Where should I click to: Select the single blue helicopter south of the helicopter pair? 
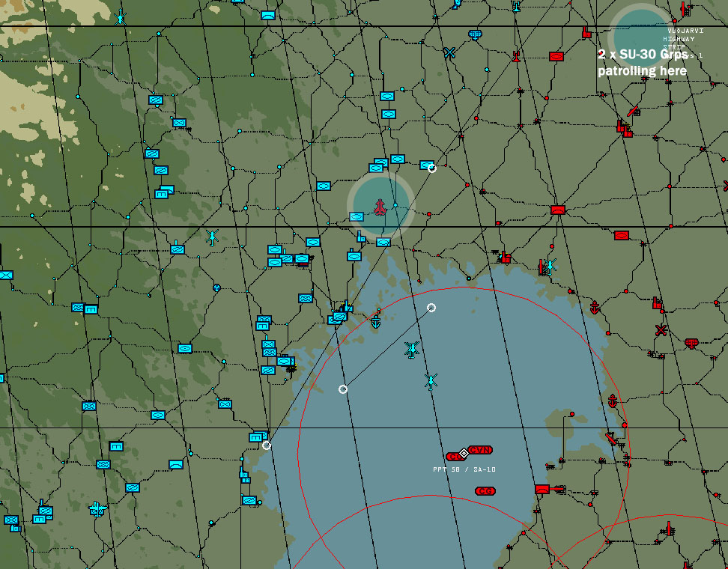pyautogui.click(x=431, y=382)
